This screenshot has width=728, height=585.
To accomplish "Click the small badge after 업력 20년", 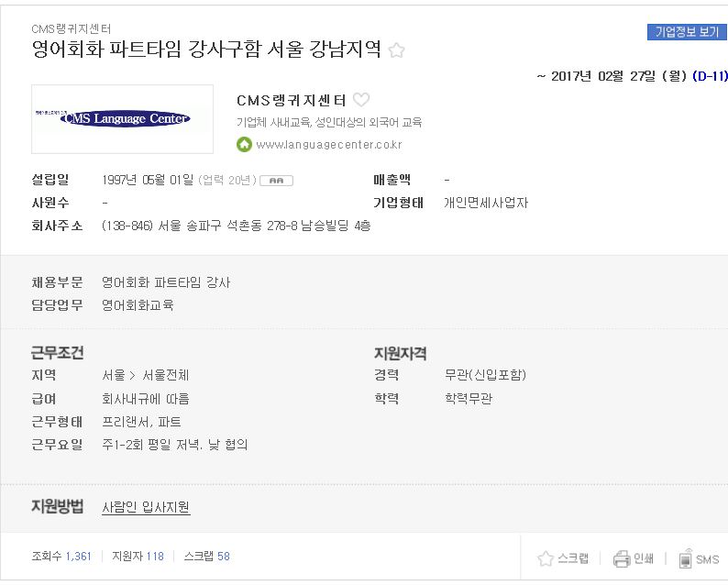I will pyautogui.click(x=276, y=181).
